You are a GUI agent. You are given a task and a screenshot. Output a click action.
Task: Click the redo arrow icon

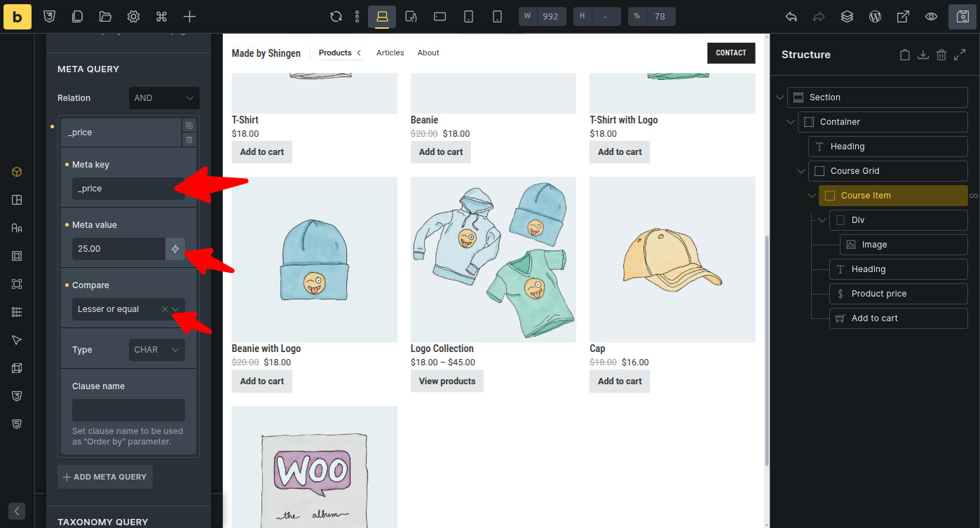click(x=819, y=16)
